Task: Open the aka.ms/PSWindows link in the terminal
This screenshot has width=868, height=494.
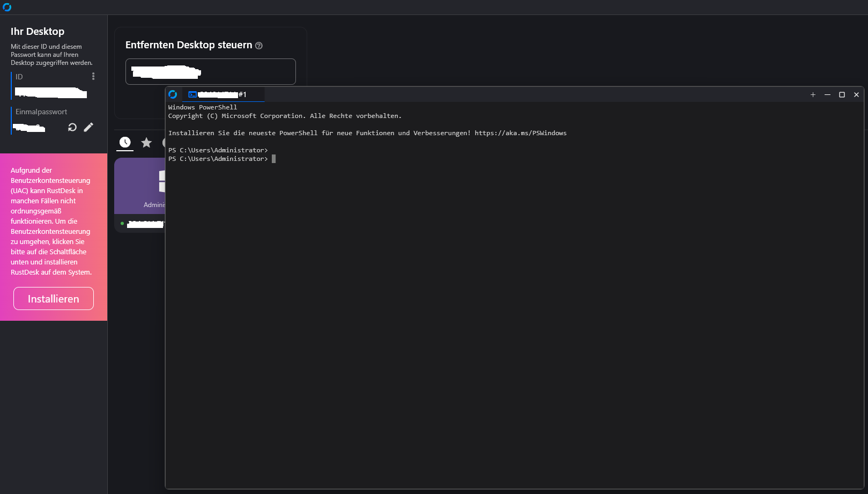Action: pyautogui.click(x=520, y=133)
